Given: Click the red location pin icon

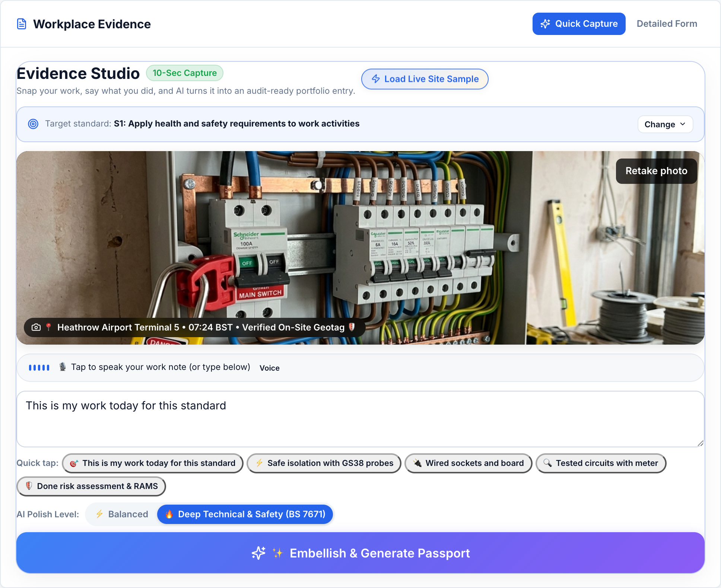Looking at the screenshot, I should coord(48,327).
